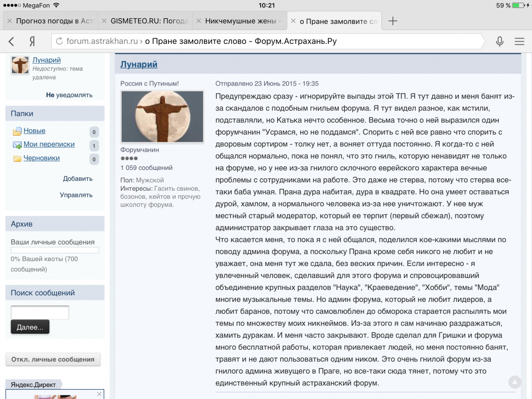Click post date Отправлено 23 Июнь 2015
The image size is (532, 399).
click(267, 83)
